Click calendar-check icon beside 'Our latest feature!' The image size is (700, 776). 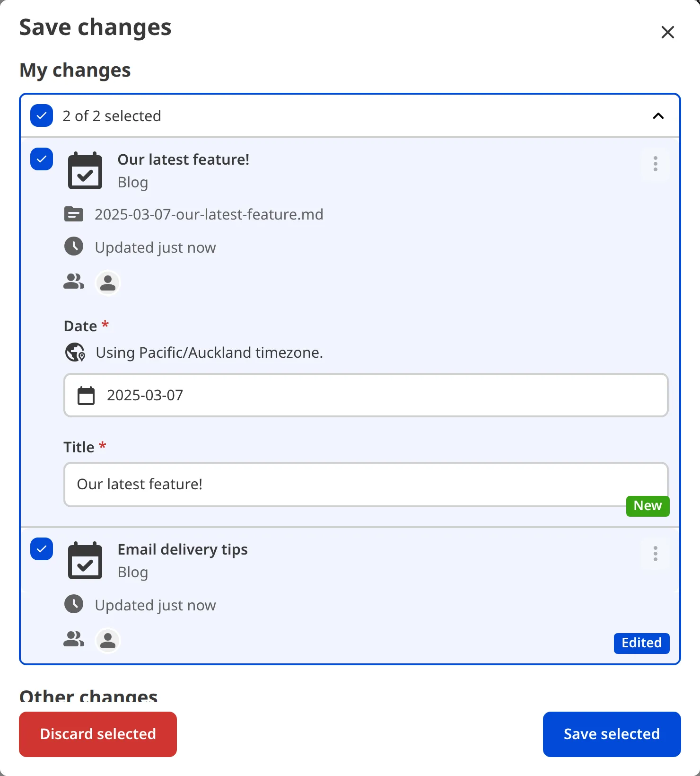point(85,170)
